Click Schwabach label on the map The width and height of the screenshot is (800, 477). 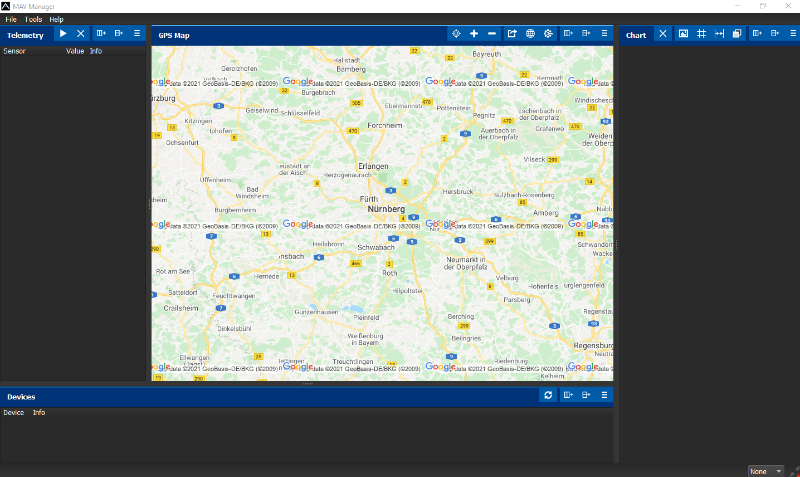376,247
